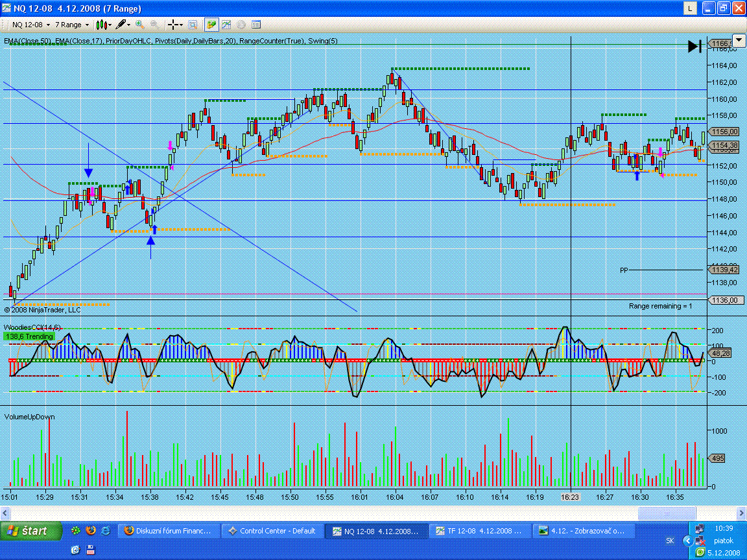Viewport: 747px width, 560px height.
Task: Launch Firefox from quick launch bar
Action: pos(91,530)
